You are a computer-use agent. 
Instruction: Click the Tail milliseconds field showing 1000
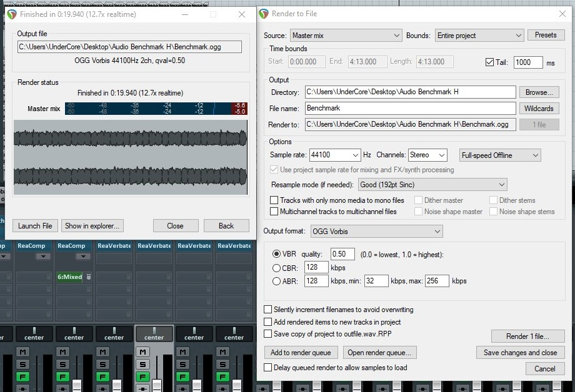528,62
